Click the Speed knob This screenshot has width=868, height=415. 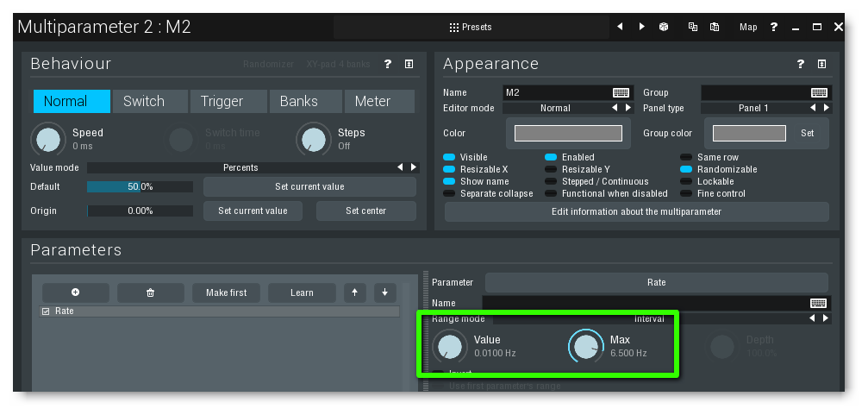coord(48,139)
